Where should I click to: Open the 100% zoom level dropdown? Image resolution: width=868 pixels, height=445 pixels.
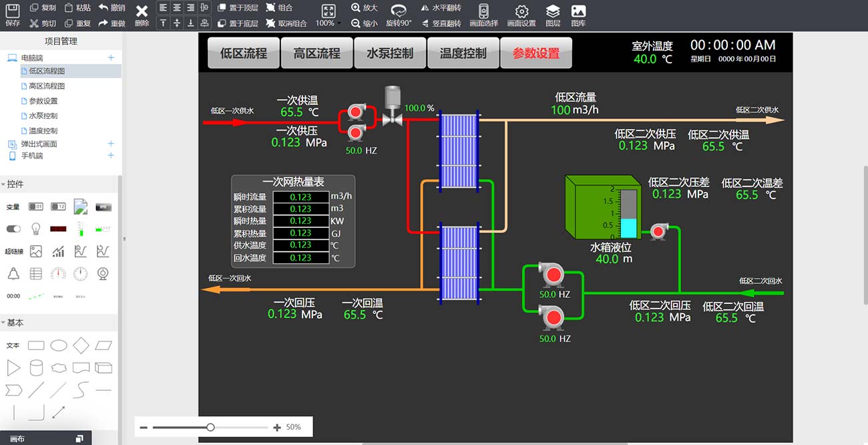pos(328,23)
